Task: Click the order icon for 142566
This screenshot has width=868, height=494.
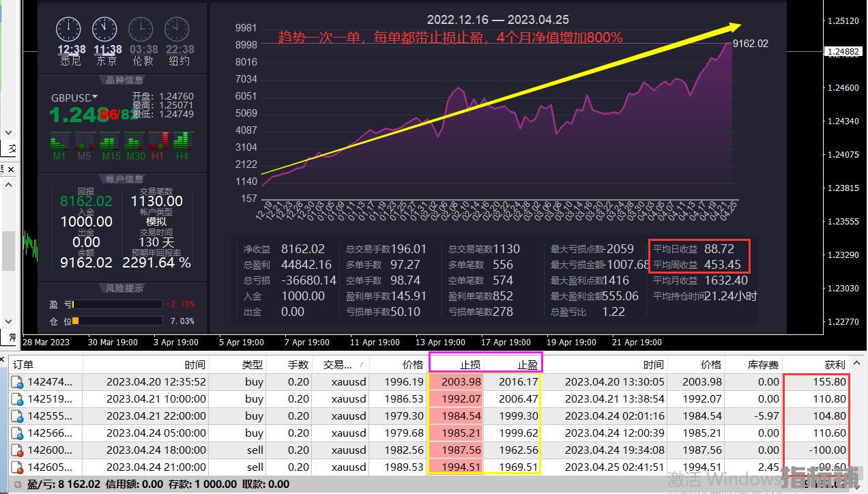Action: pyautogui.click(x=18, y=433)
